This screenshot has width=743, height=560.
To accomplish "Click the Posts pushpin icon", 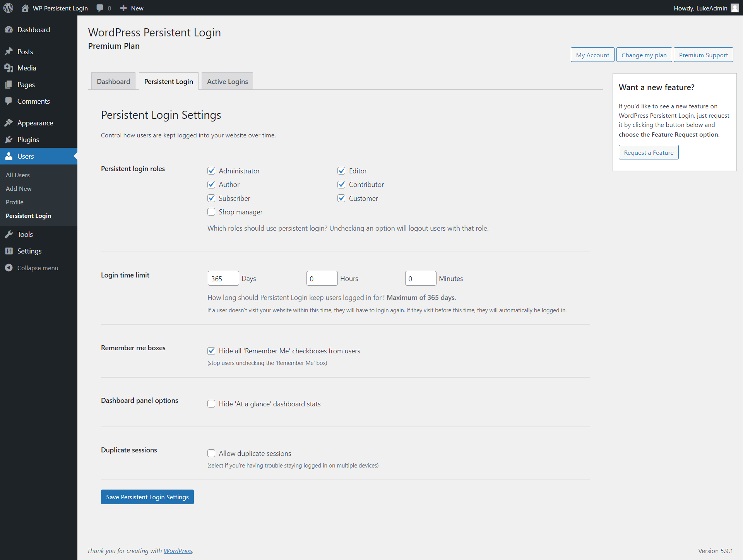I will (x=9, y=51).
